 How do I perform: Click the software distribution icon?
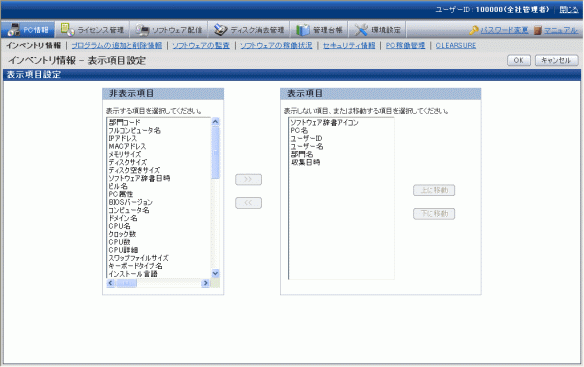pos(142,29)
